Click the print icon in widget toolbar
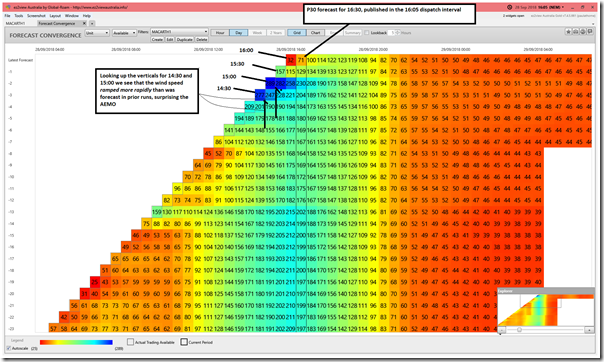 [x=575, y=32]
